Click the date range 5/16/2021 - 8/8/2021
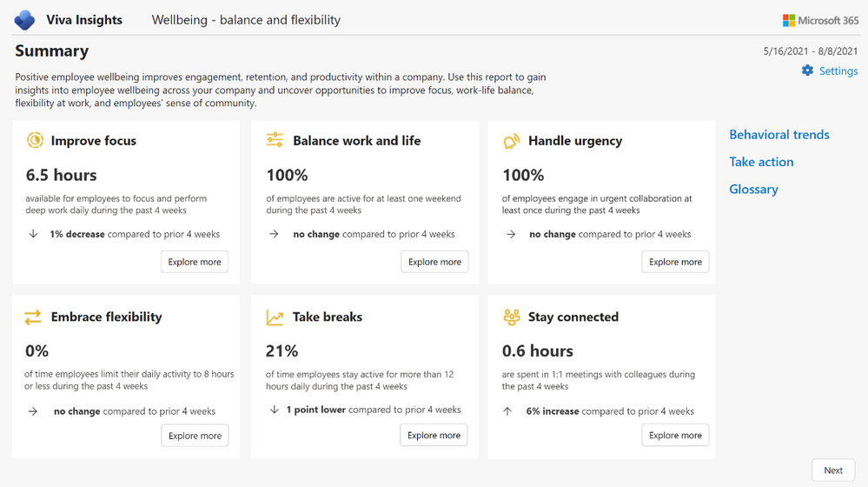The height and width of the screenshot is (487, 868). (811, 51)
